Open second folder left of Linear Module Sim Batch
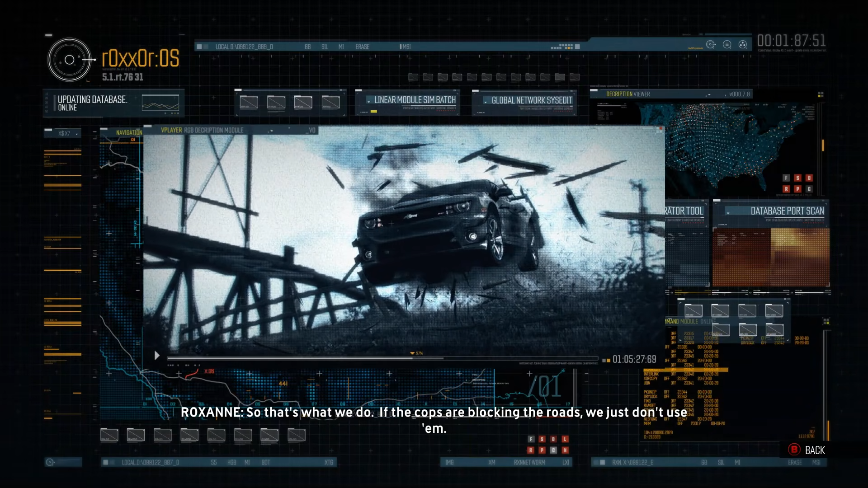Screen dimensions: 868x488 (x=276, y=103)
